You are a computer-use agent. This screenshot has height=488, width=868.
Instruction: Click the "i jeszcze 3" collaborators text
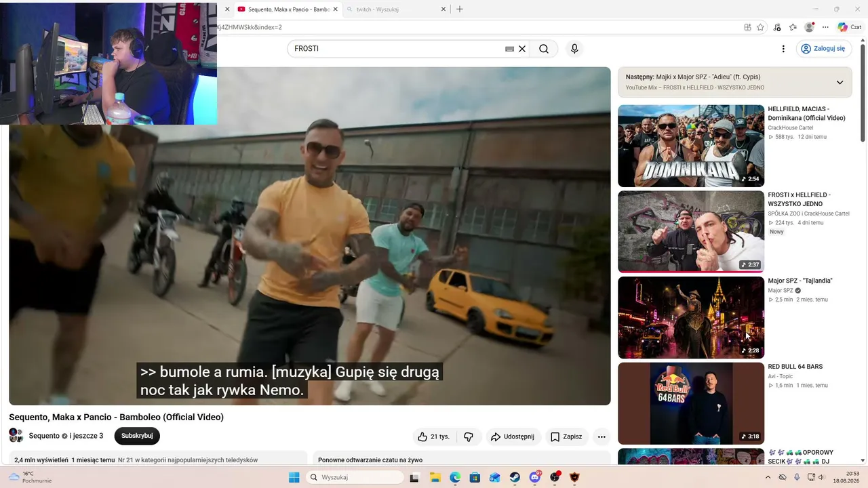click(86, 436)
